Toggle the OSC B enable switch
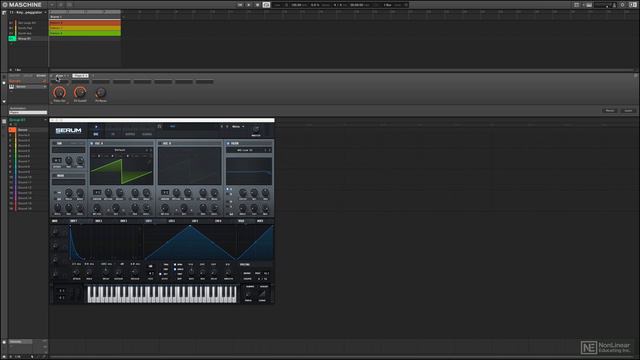Image resolution: width=640 pixels, height=360 pixels. [x=160, y=144]
